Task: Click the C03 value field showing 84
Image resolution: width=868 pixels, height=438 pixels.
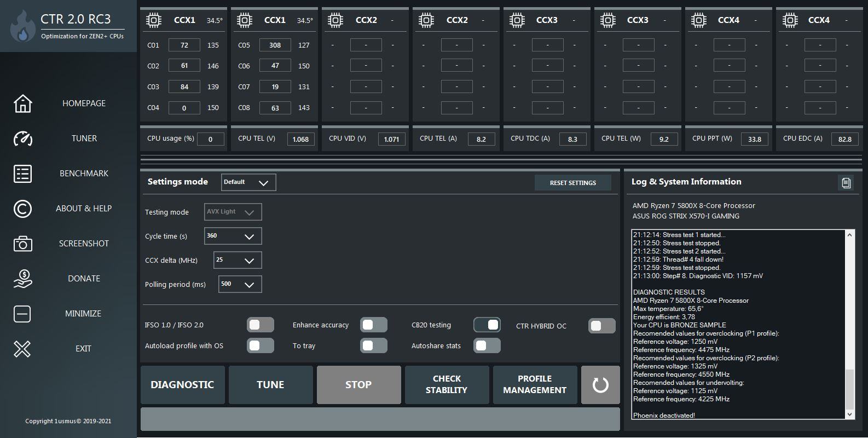Action: (x=184, y=87)
